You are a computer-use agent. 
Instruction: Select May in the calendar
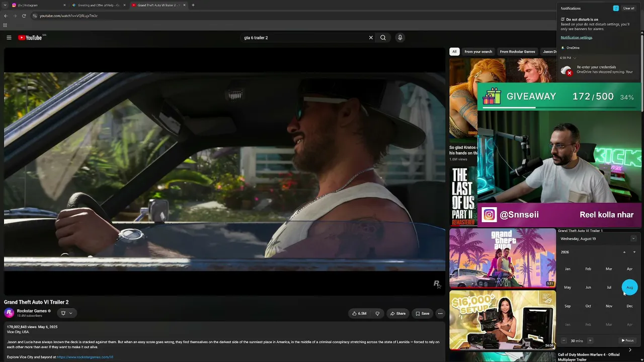[568, 288]
